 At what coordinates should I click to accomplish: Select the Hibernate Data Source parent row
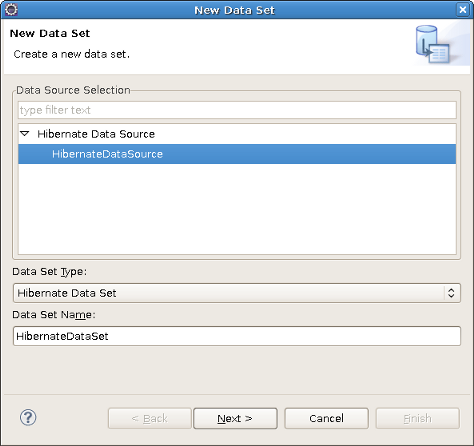click(237, 134)
